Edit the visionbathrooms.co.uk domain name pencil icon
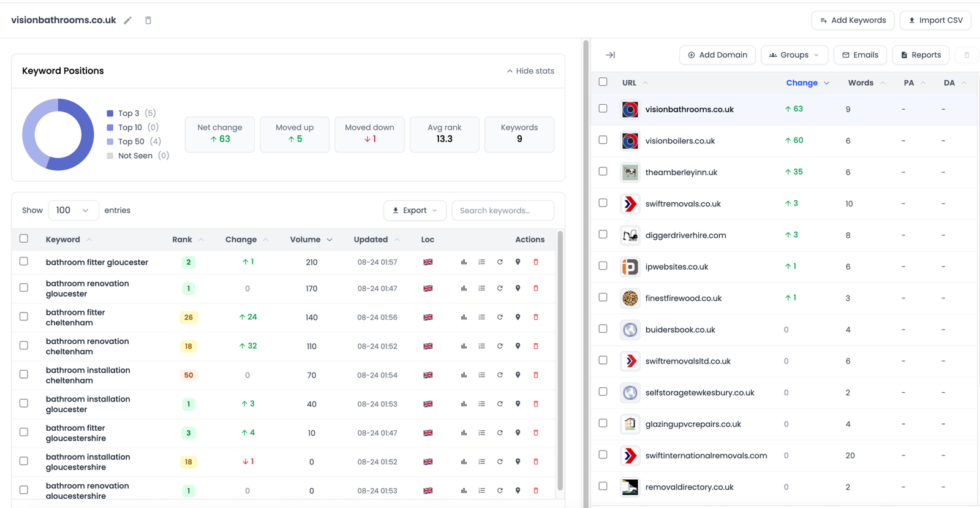 127,20
